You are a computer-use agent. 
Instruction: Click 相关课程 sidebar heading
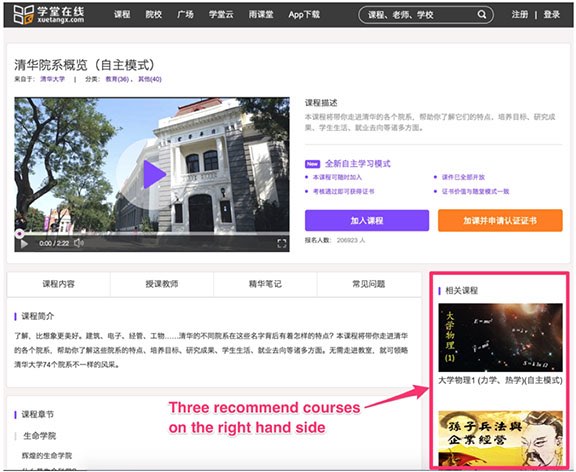(461, 291)
